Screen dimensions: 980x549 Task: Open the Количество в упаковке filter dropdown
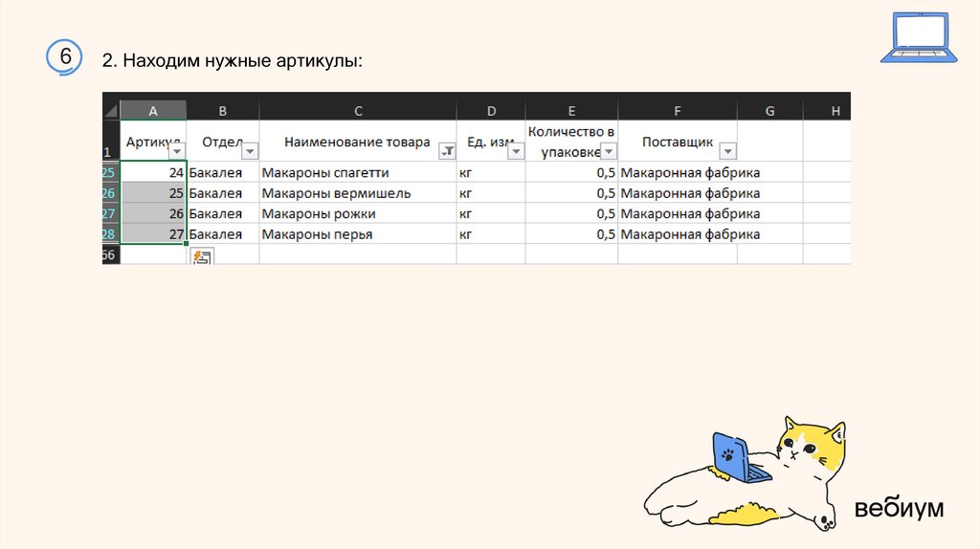coord(608,151)
